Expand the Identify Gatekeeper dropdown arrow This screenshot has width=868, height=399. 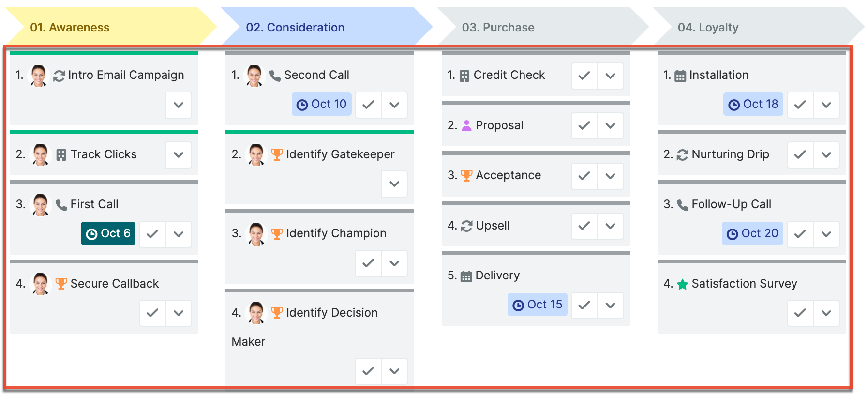pyautogui.click(x=394, y=184)
